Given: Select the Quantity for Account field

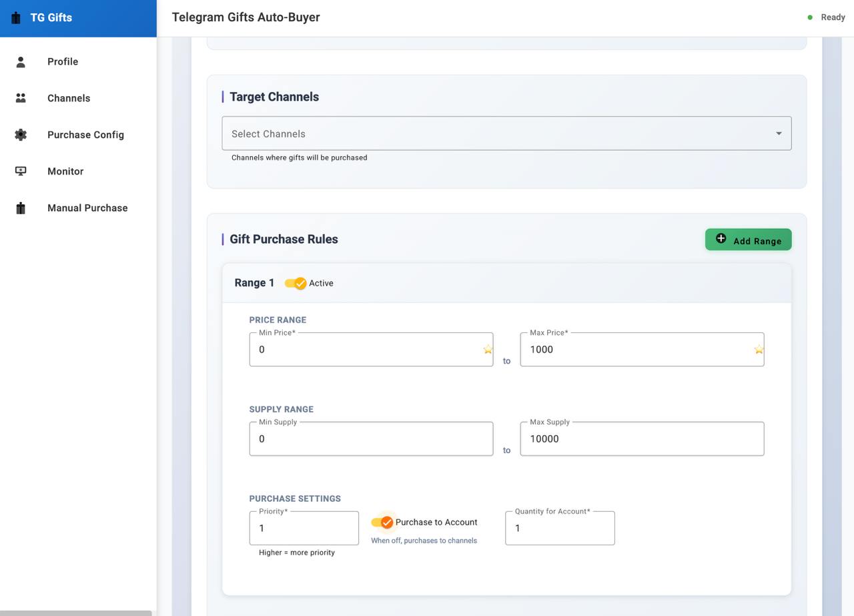Looking at the screenshot, I should tap(560, 528).
